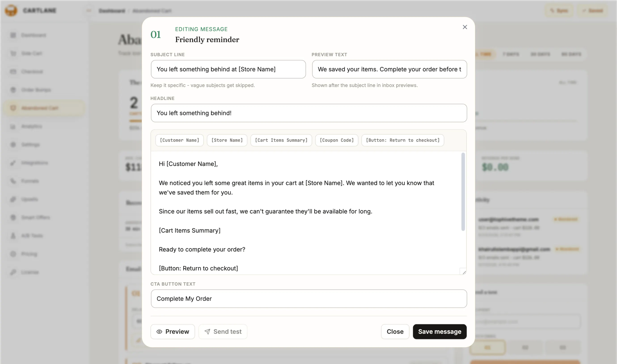Click the Preview Text input field
The height and width of the screenshot is (364, 617).
point(389,69)
